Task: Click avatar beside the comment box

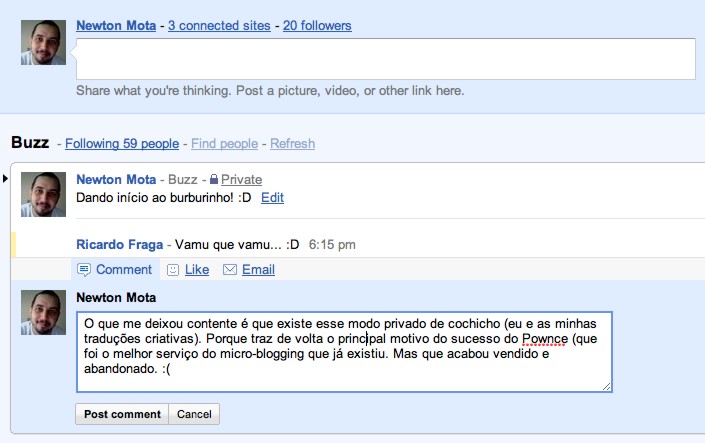Action: click(x=43, y=312)
